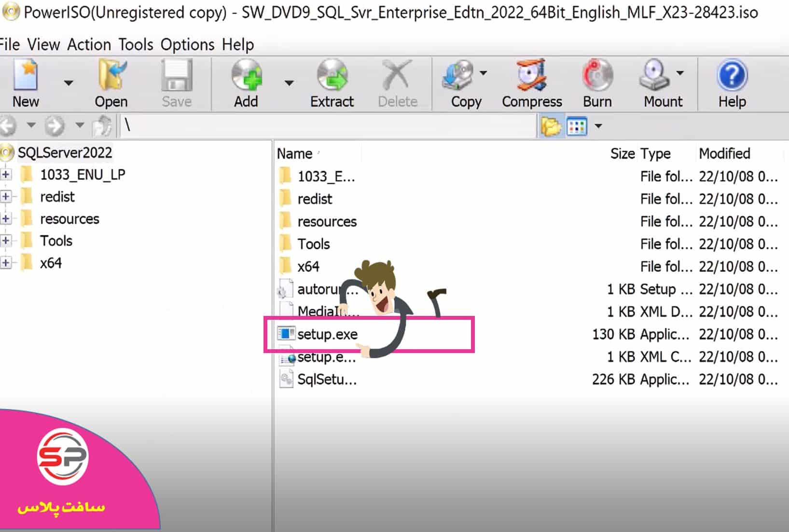Open the New button dropdown arrow
The height and width of the screenshot is (532, 789).
click(x=69, y=83)
